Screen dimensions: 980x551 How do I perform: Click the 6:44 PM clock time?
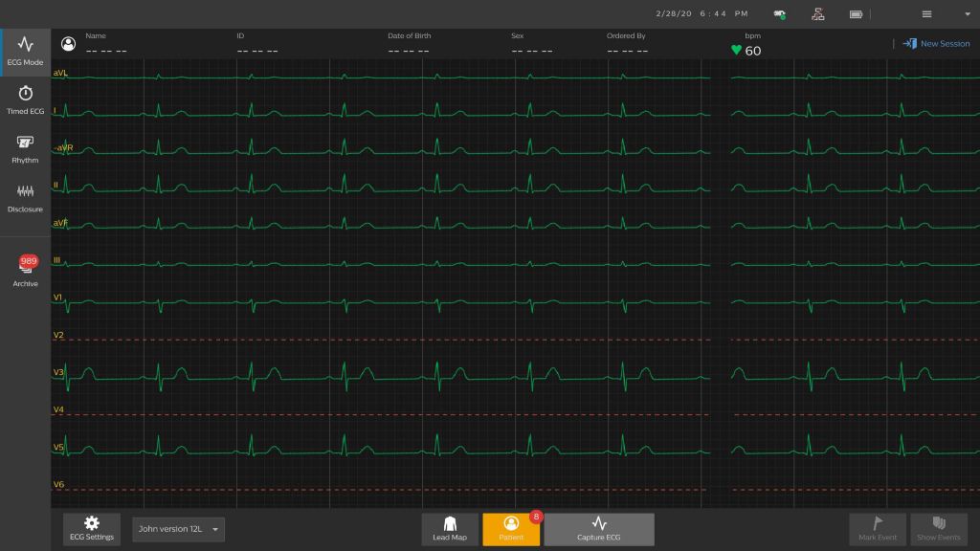pos(724,13)
